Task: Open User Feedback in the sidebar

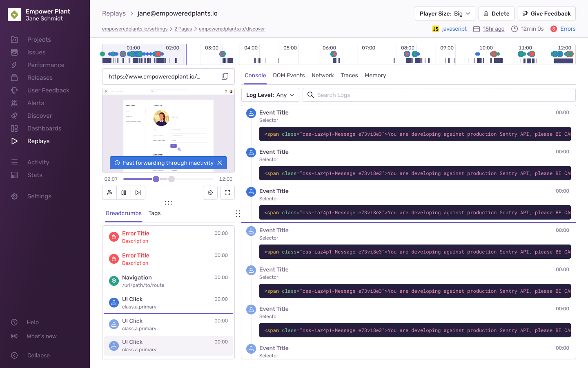Action: 48,90
